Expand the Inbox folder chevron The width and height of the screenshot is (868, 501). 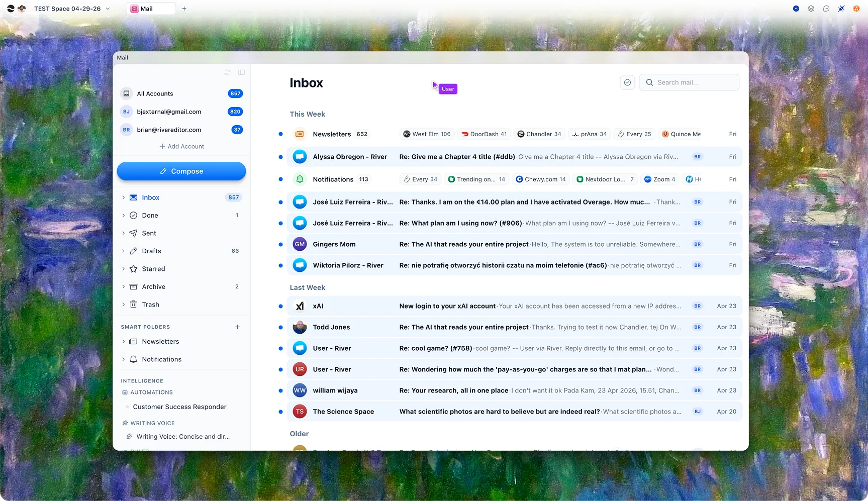coord(123,197)
